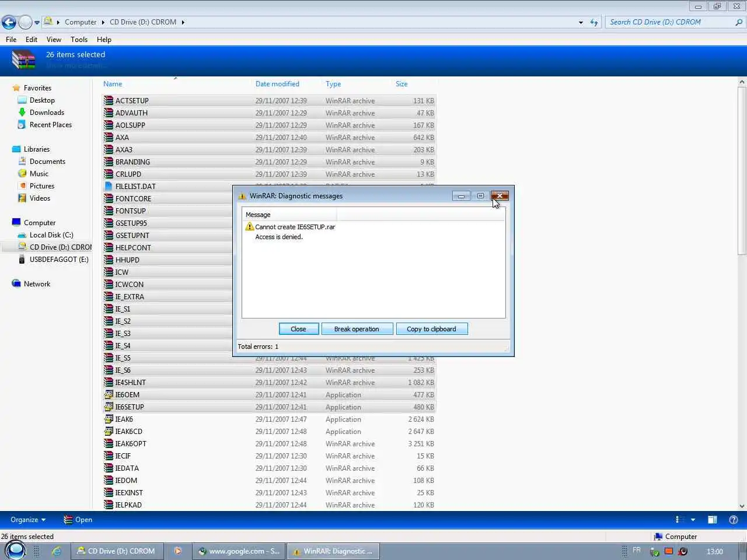Open the Organize dropdown menu

click(x=28, y=520)
